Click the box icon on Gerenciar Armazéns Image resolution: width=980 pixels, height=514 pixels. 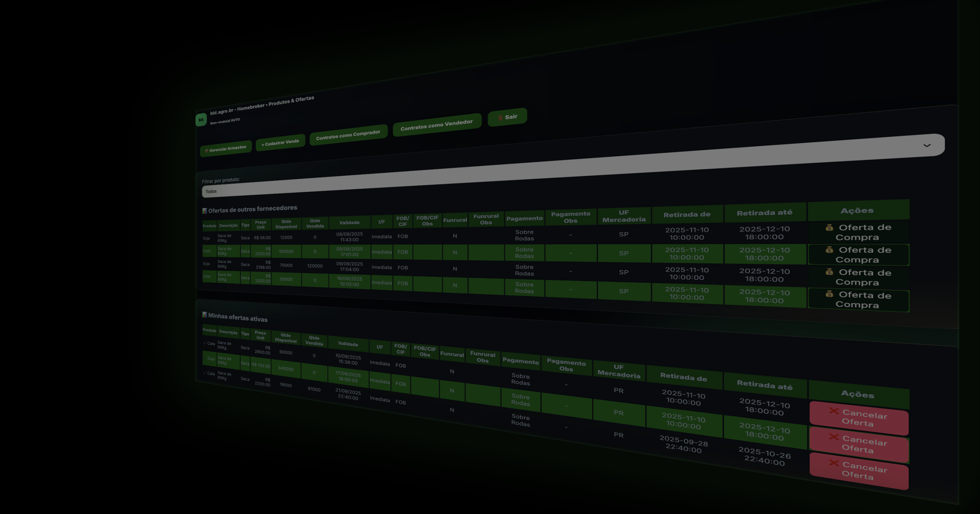pos(206,151)
